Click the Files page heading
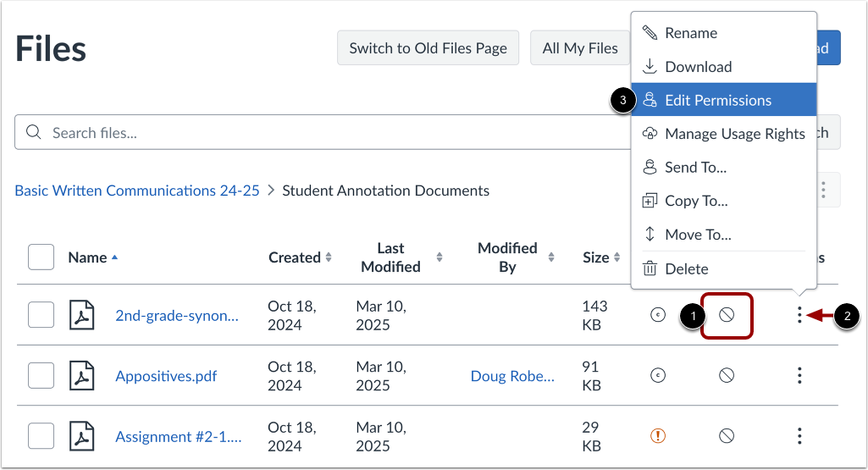Viewport: 868px width, 470px height. click(x=50, y=49)
